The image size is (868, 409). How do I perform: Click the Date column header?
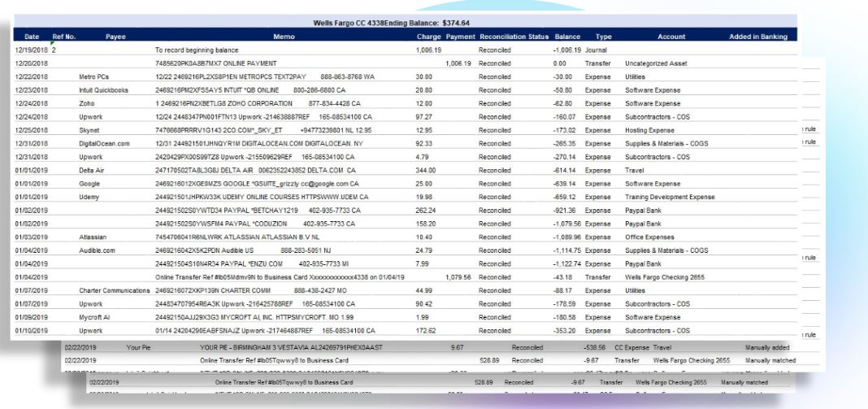(x=33, y=37)
